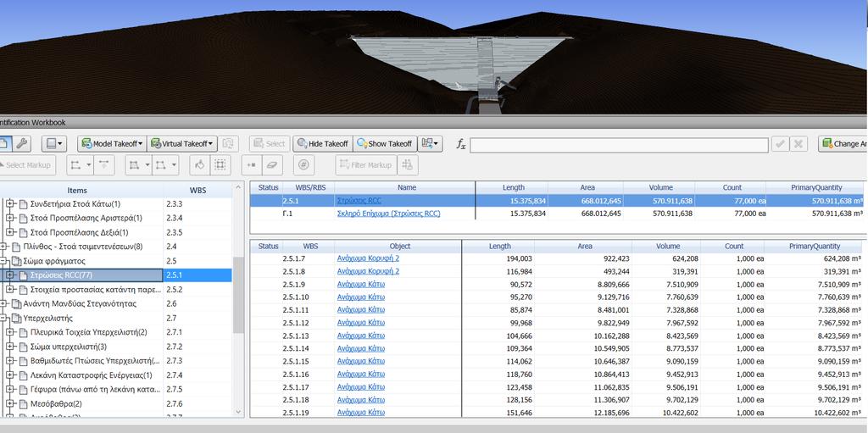The height and width of the screenshot is (433, 868).
Task: Click the Object column header
Action: tap(399, 247)
